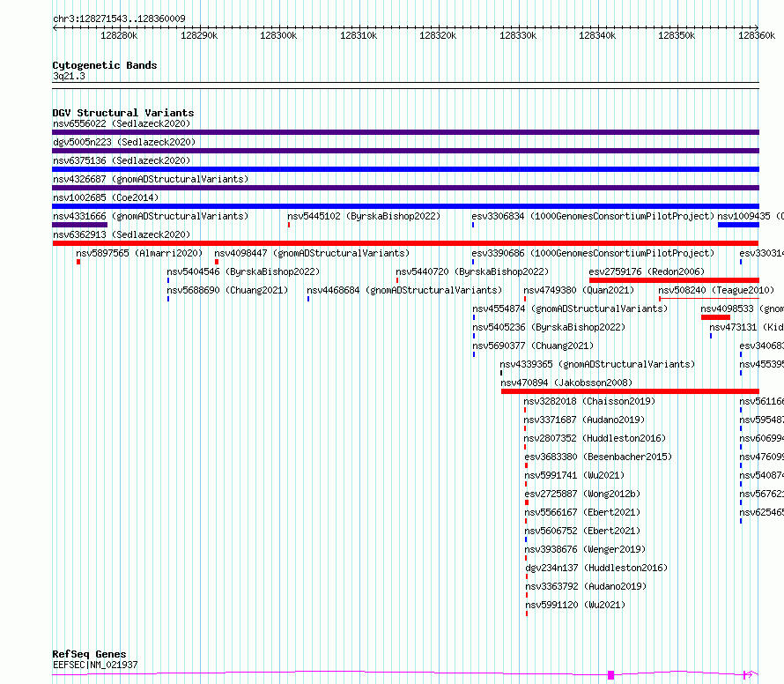784x684 pixels.
Task: Open nsv5688690 (Chuang2021) variant
Action: pos(227,290)
